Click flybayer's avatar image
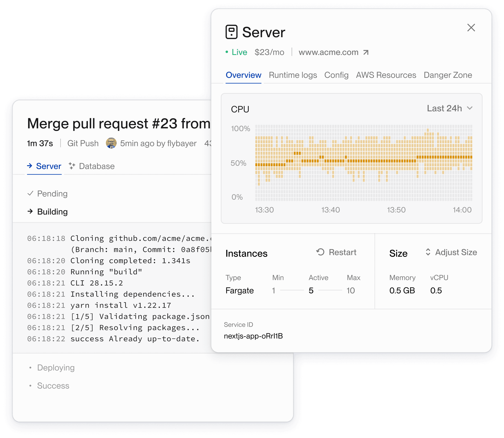 pyautogui.click(x=111, y=143)
